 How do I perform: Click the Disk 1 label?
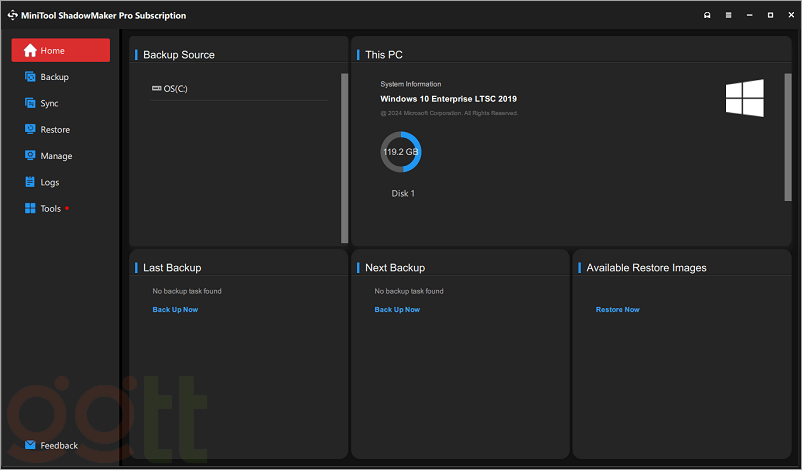coord(402,193)
